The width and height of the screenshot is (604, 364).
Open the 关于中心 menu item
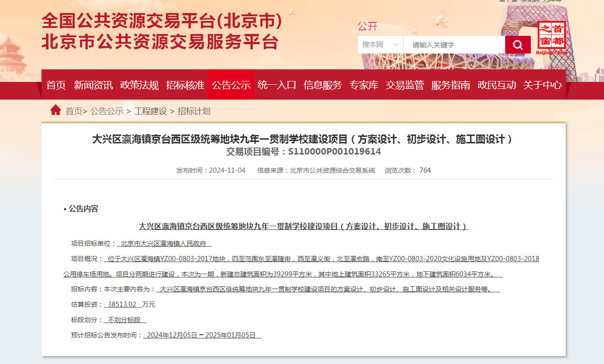coord(542,85)
